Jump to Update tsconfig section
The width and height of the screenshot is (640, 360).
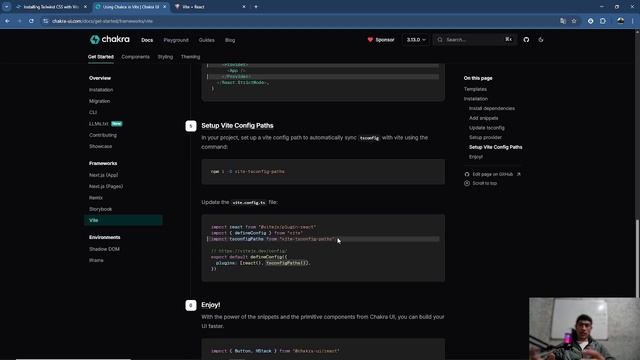click(x=487, y=128)
